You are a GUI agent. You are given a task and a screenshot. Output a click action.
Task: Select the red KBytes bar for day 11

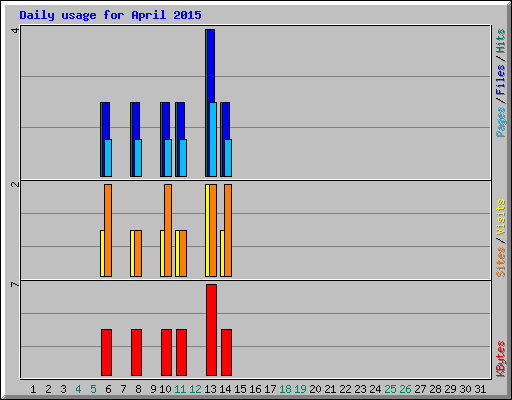(x=181, y=353)
